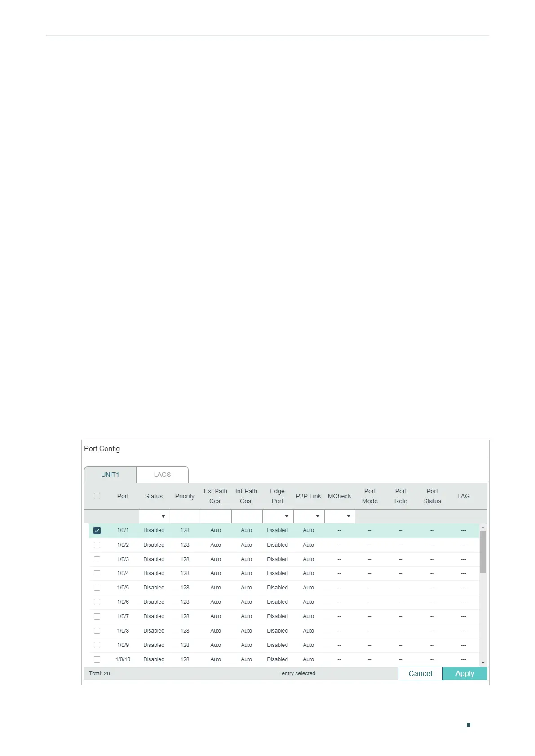Image resolution: width=535 pixels, height=756 pixels.
Task: Click the table scrollbar down arrow
Action: (x=483, y=663)
